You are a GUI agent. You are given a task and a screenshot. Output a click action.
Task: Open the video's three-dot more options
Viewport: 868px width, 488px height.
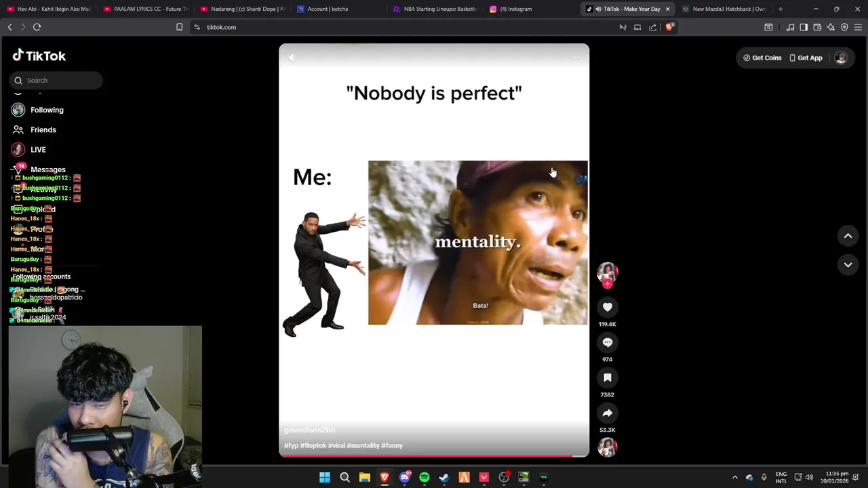coord(574,58)
